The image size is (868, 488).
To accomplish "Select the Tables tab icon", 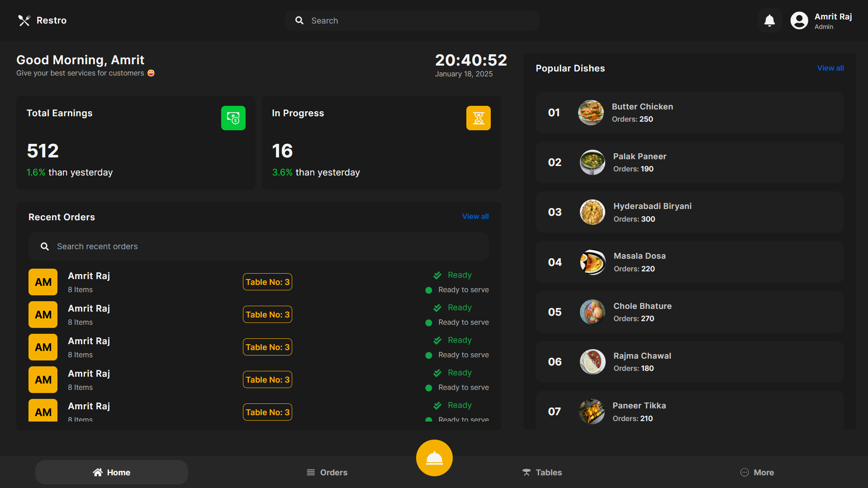I will [526, 472].
